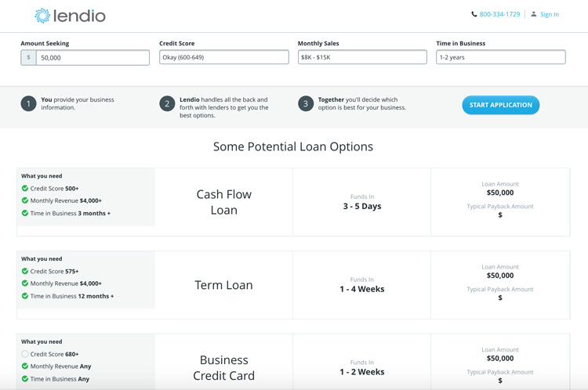Screen dimensions: 588x390
Task: Click the Start Application button
Action: pos(501,105)
